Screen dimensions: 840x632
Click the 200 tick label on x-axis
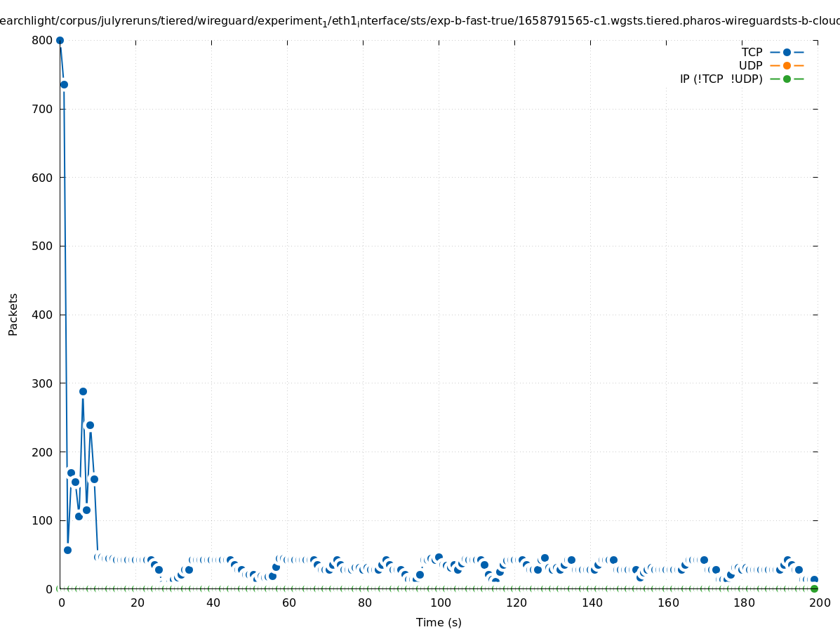[818, 603]
